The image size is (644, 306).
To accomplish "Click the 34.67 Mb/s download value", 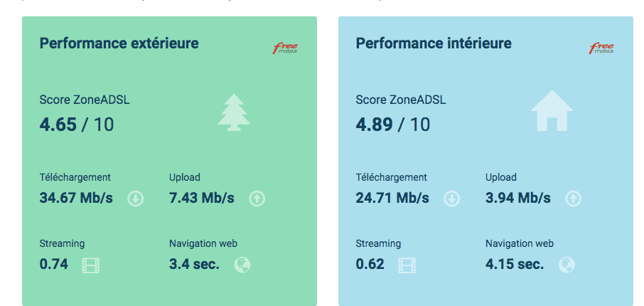I will [76, 198].
